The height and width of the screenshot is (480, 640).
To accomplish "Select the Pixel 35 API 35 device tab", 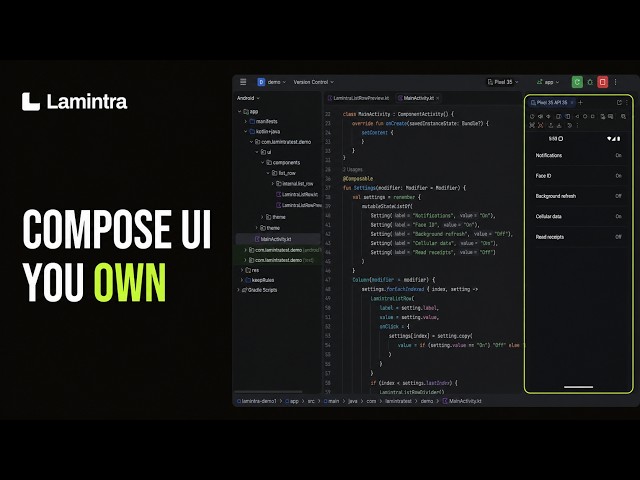I will pos(549,102).
